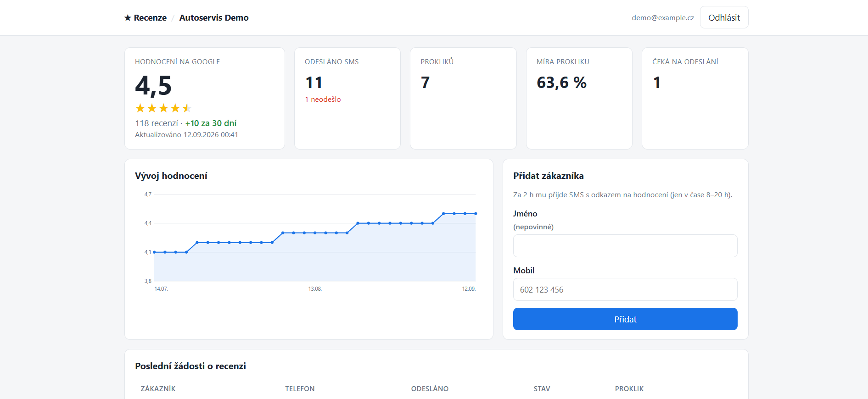Click the demo@example.cz account email
The width and height of the screenshot is (868, 399).
pyautogui.click(x=663, y=18)
